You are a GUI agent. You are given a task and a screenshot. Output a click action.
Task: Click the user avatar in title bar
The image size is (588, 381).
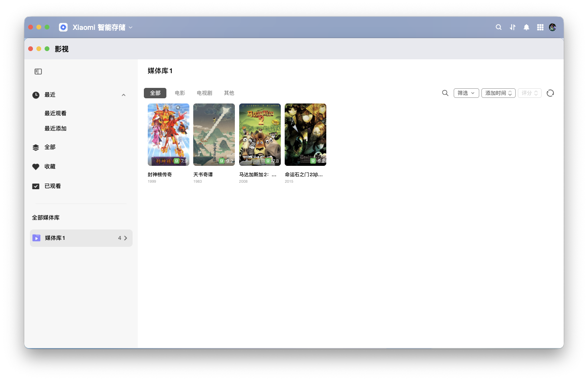(x=552, y=27)
